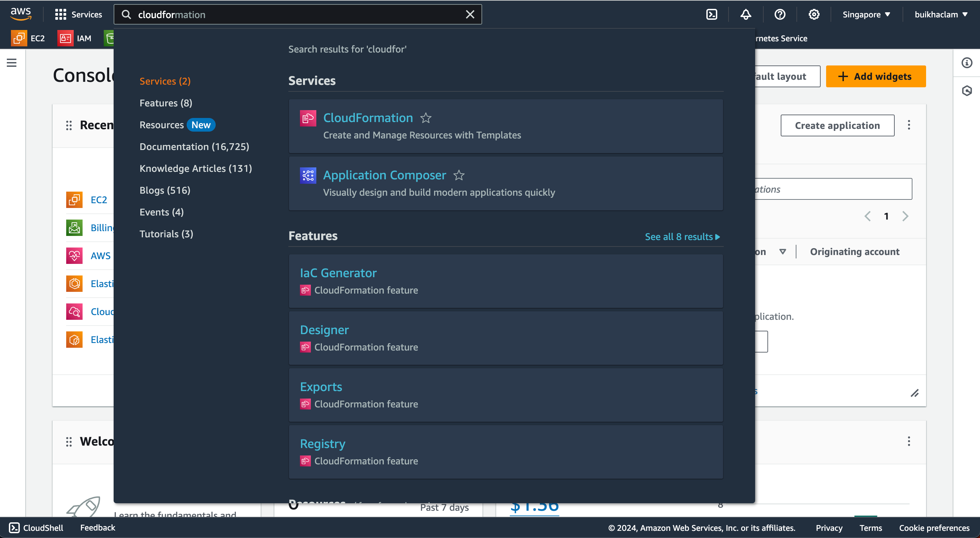Open the AWS logo home link
Image resolution: width=980 pixels, height=538 pixels.
(20, 14)
